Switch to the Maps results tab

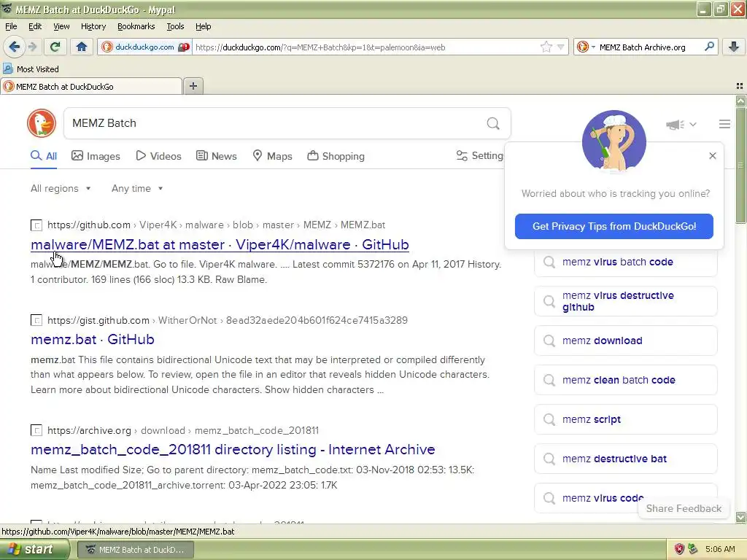[x=273, y=156]
